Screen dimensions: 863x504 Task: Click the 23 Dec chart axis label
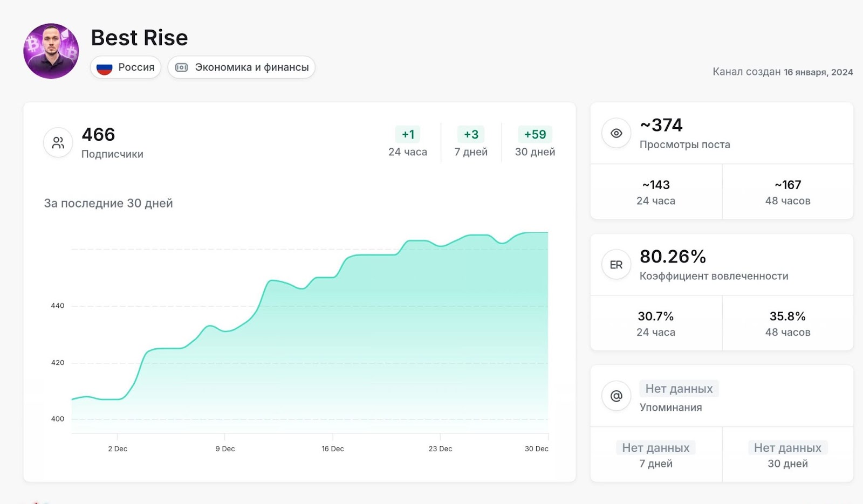441,448
